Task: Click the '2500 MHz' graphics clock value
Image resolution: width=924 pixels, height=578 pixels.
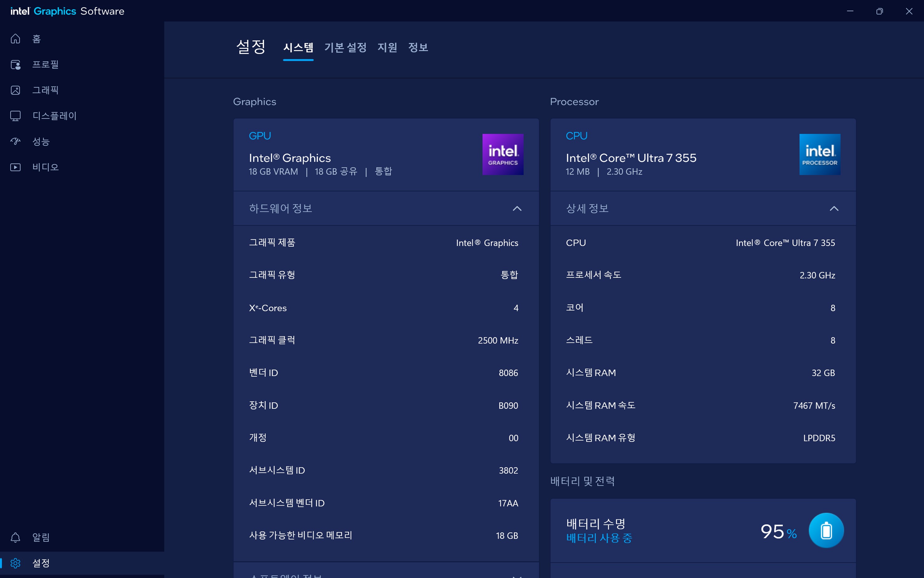Action: click(x=498, y=341)
